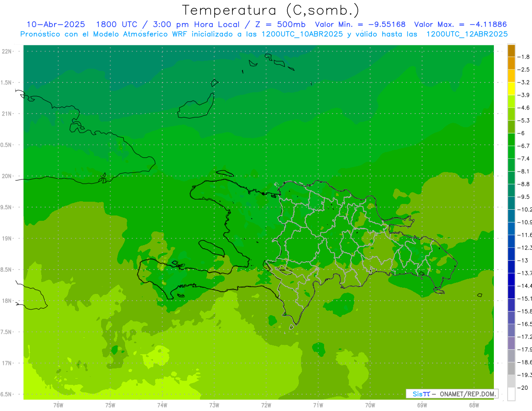Click the "Valor Max. = -4.11886" readout
Image resolution: width=532 pixels, height=411 pixels.
coord(460,24)
